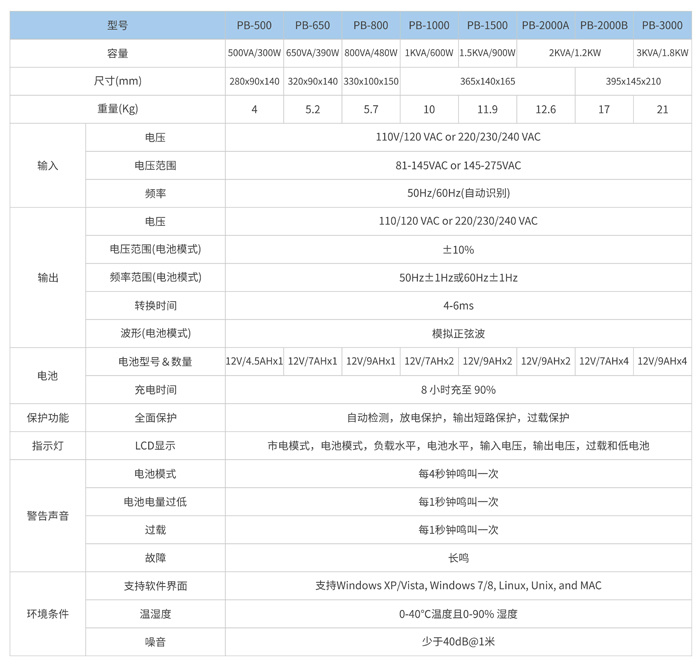
Task: Select the Windows XP/Vista software support text
Action: [x=458, y=586]
